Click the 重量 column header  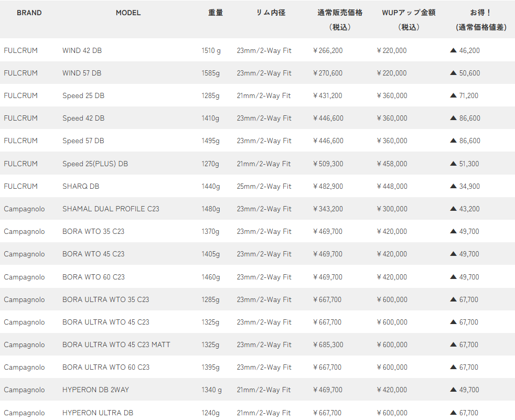(x=216, y=13)
